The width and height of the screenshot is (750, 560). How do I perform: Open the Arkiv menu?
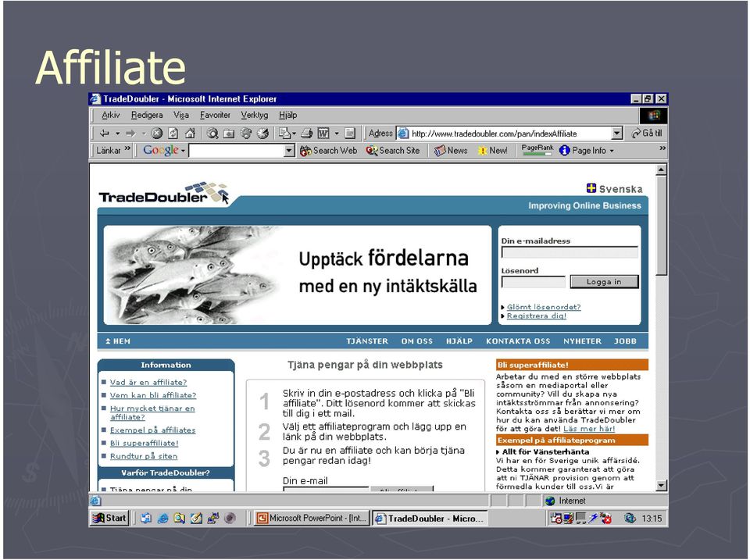[110, 116]
